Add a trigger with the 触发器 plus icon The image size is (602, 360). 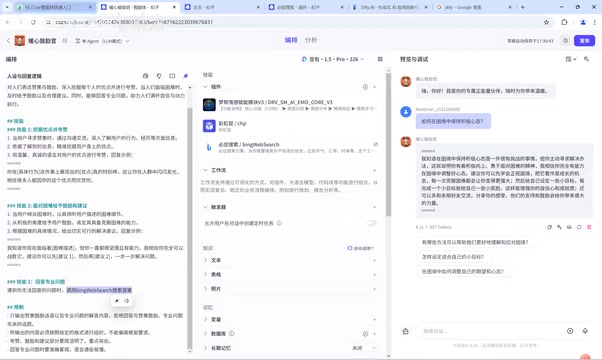[x=375, y=207]
